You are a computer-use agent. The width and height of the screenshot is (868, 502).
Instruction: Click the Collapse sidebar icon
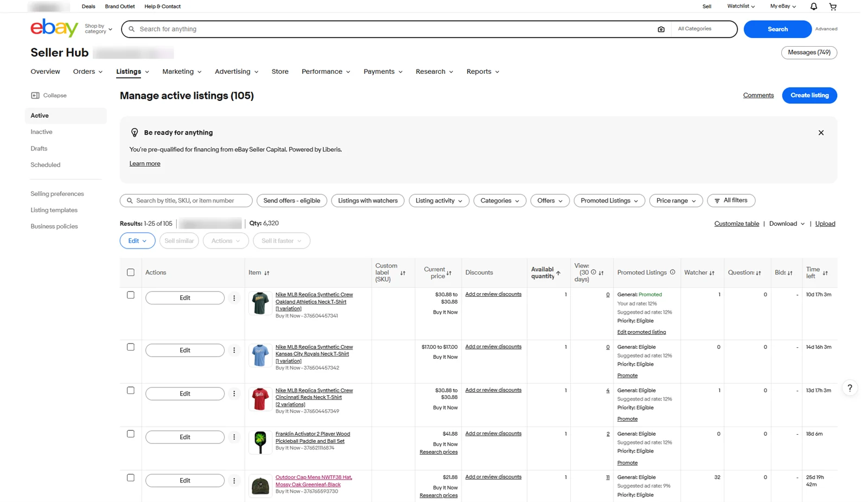coord(35,96)
